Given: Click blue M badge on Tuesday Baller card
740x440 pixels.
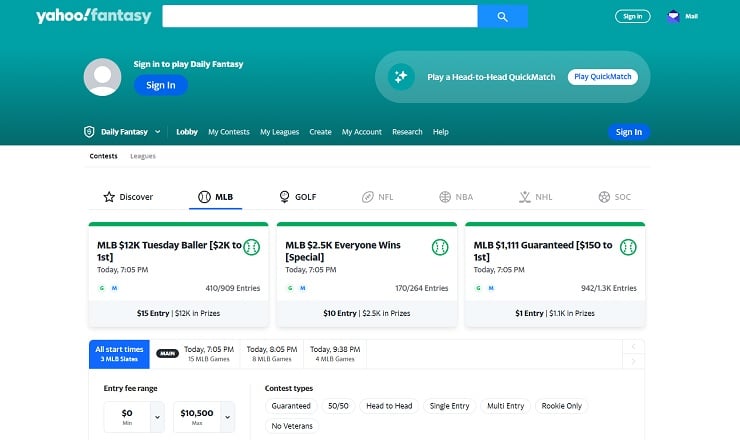Looking at the screenshot, I should [x=114, y=288].
